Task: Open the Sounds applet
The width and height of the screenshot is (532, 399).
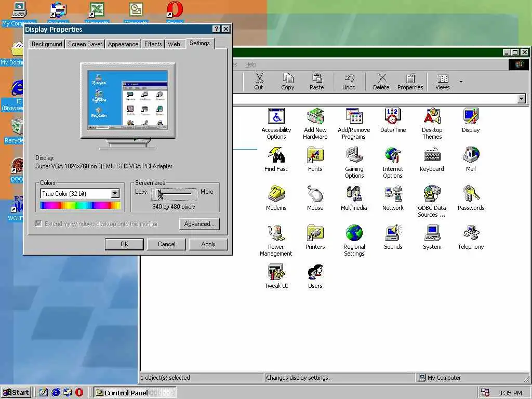Action: coord(393,237)
